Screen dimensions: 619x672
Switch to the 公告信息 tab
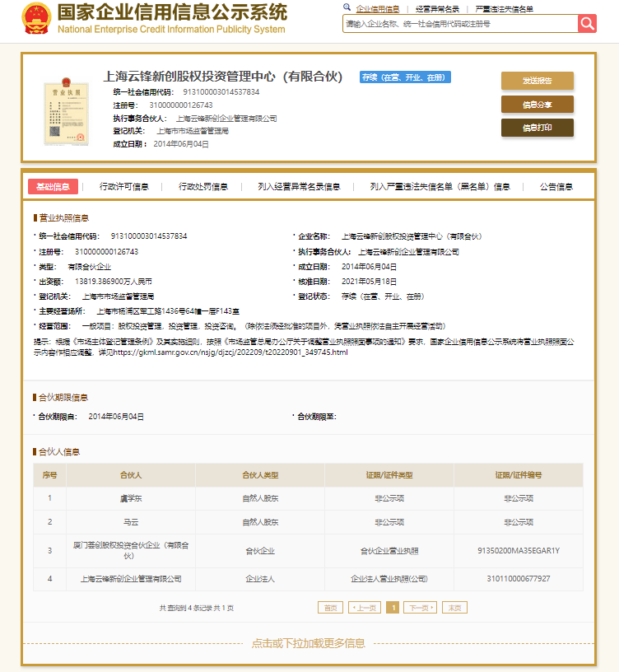pyautogui.click(x=556, y=186)
